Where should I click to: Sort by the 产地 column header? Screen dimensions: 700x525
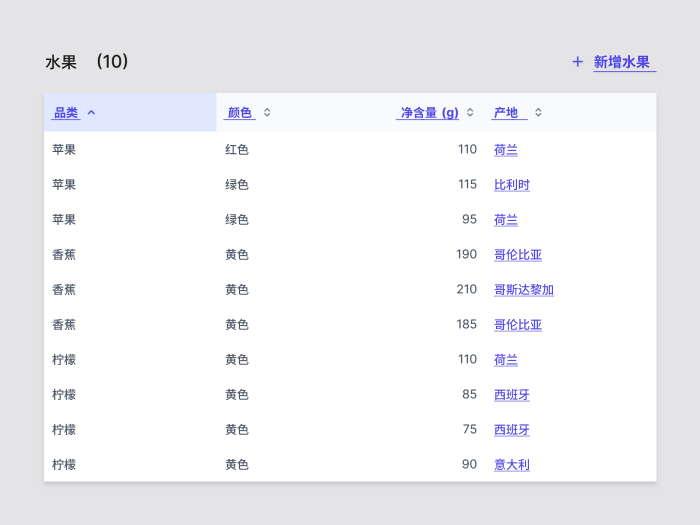506,113
